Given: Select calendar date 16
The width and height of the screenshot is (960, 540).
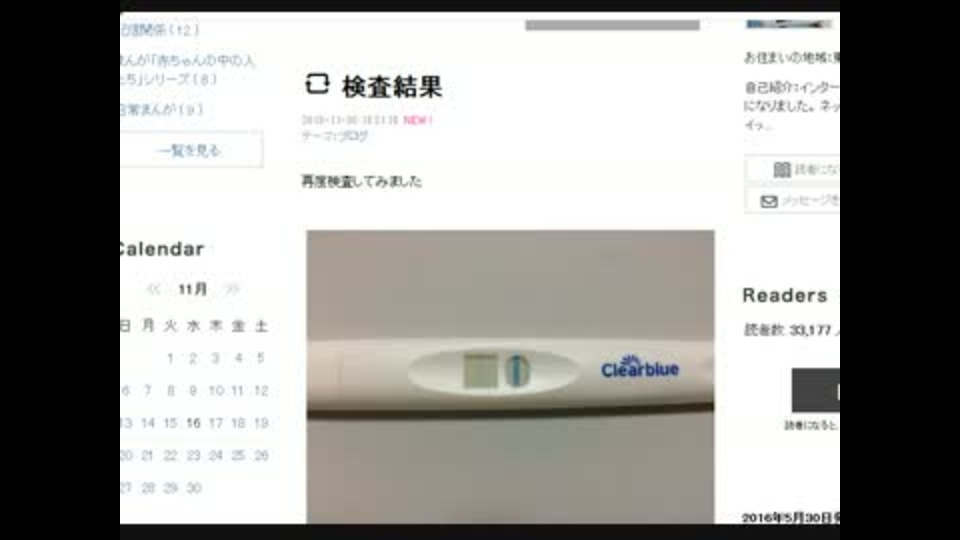Looking at the screenshot, I should 193,423.
